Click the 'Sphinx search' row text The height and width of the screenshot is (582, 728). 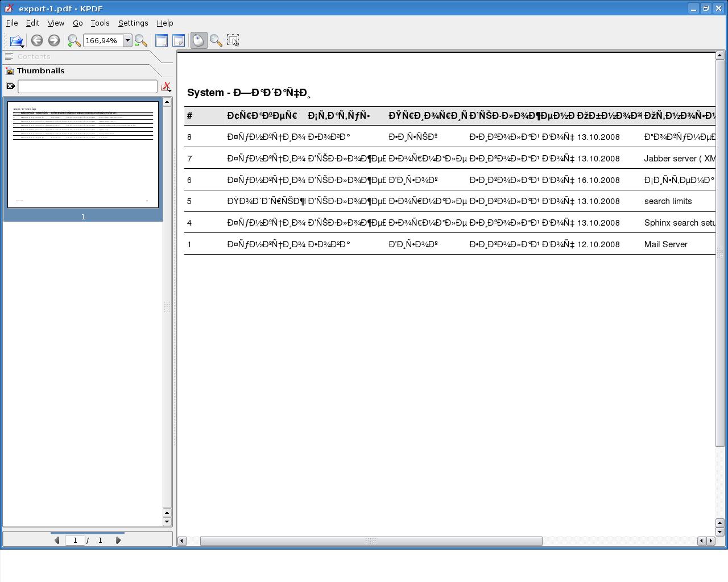(679, 223)
